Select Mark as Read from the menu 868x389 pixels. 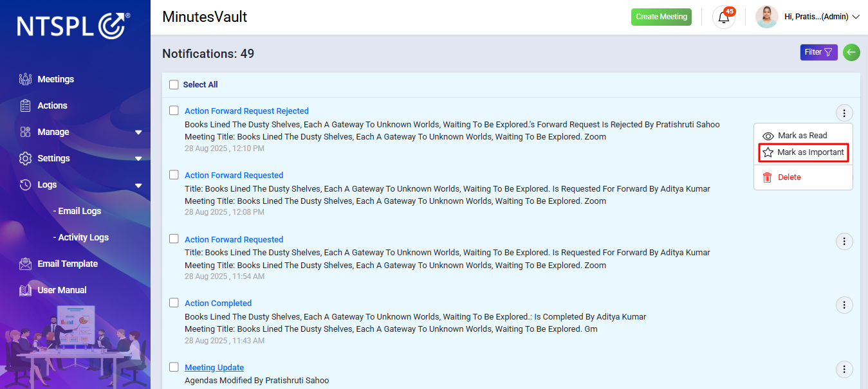(803, 136)
